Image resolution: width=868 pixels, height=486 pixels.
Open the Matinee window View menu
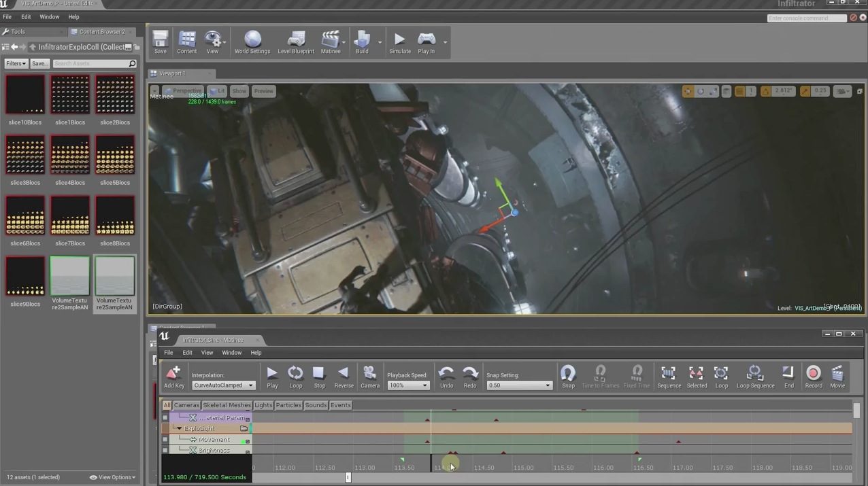click(207, 353)
